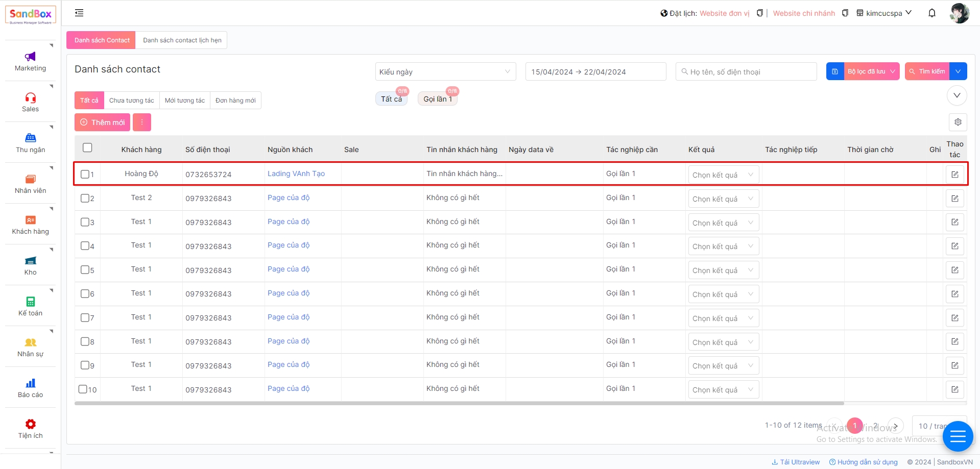980x469 pixels.
Task: Open the Kiểu ngày dropdown
Action: click(x=445, y=72)
